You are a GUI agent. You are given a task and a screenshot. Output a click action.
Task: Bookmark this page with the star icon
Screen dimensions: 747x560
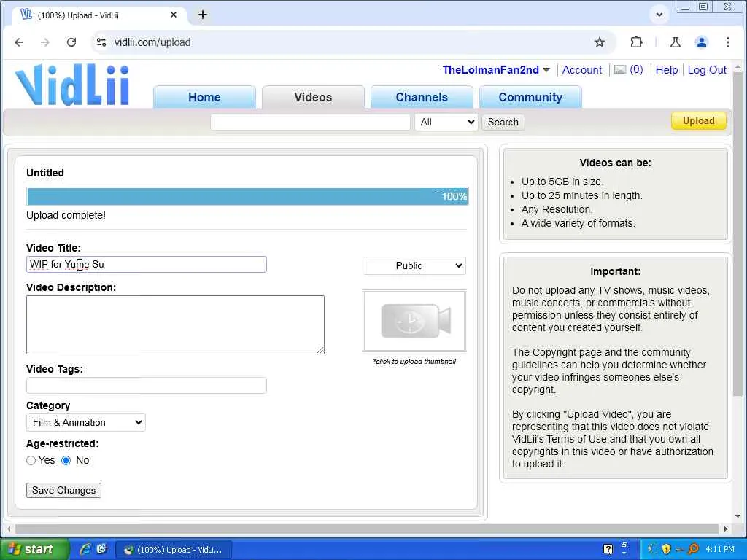600,42
